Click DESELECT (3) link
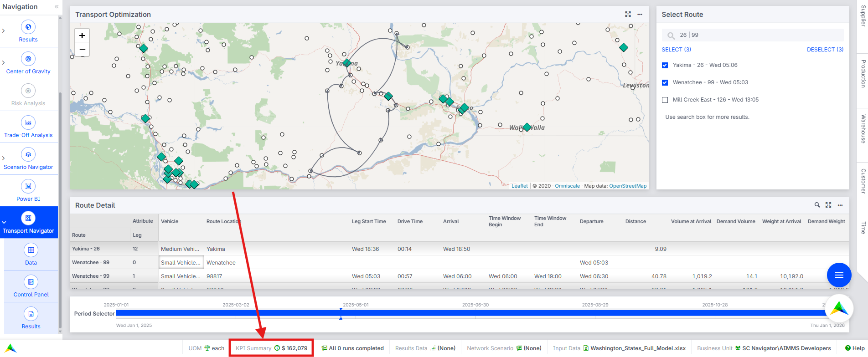 pyautogui.click(x=825, y=50)
